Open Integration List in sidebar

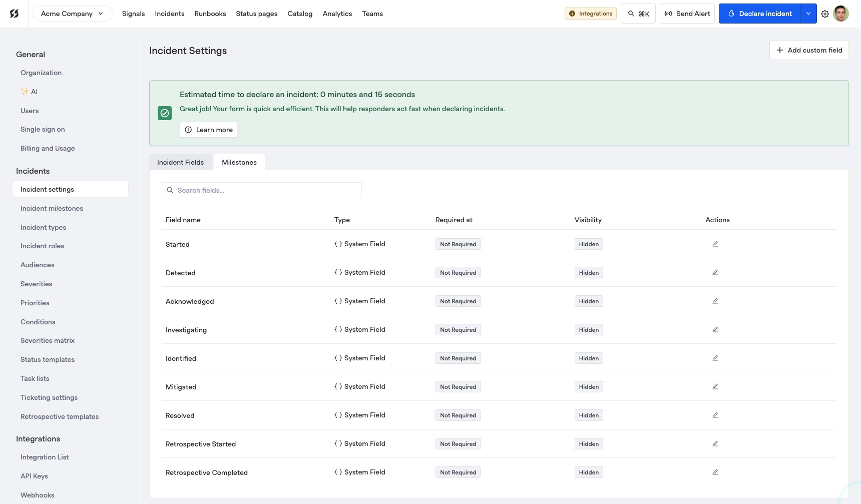45,457
